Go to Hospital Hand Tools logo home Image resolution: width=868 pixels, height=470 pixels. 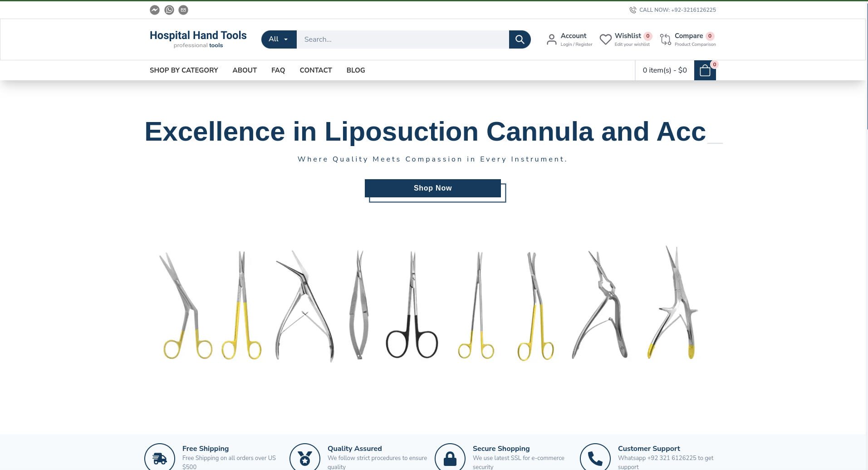(198, 39)
